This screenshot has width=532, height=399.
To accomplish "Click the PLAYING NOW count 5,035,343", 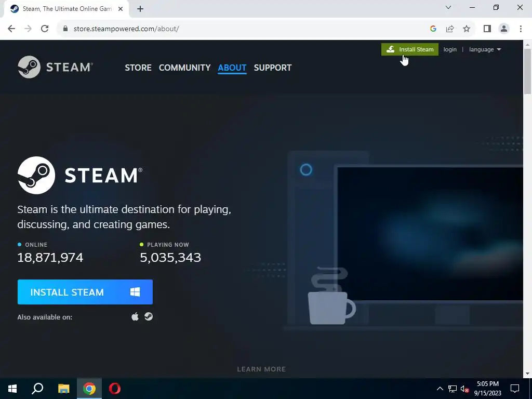I will (x=170, y=258).
